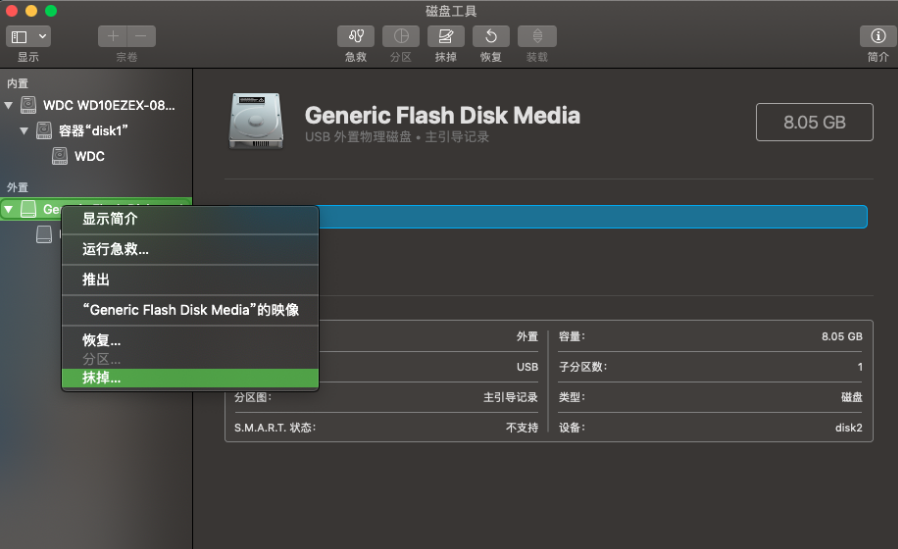Click the remove volume minus button
The height and width of the screenshot is (549, 898).
141,36
